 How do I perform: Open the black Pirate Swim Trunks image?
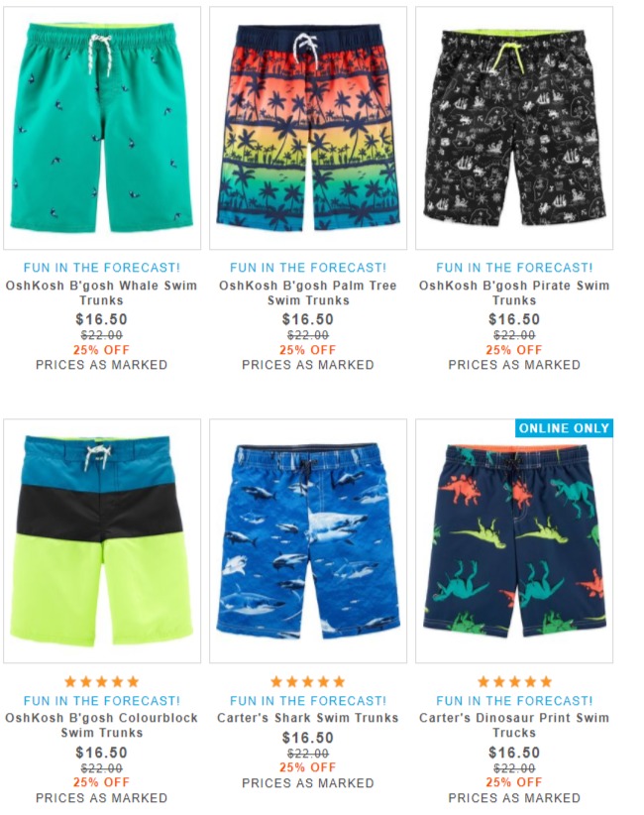(514, 128)
